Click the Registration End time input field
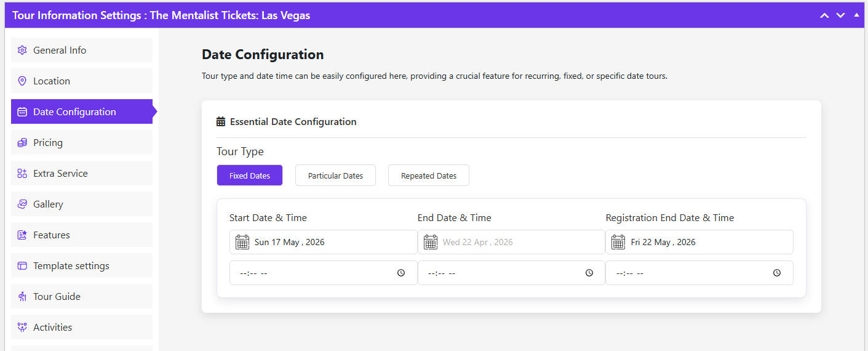This screenshot has width=868, height=351. tap(689, 273)
